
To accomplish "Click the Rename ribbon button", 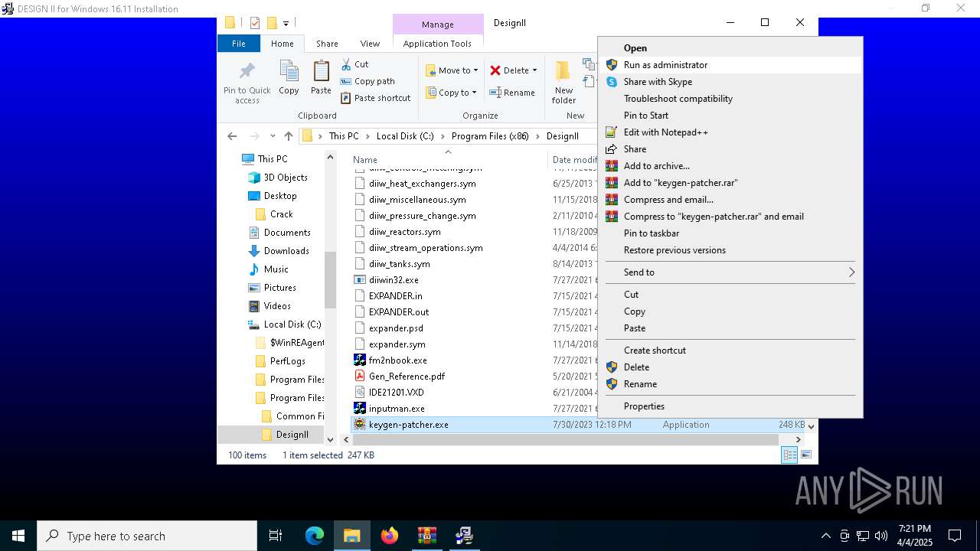I will coord(512,93).
